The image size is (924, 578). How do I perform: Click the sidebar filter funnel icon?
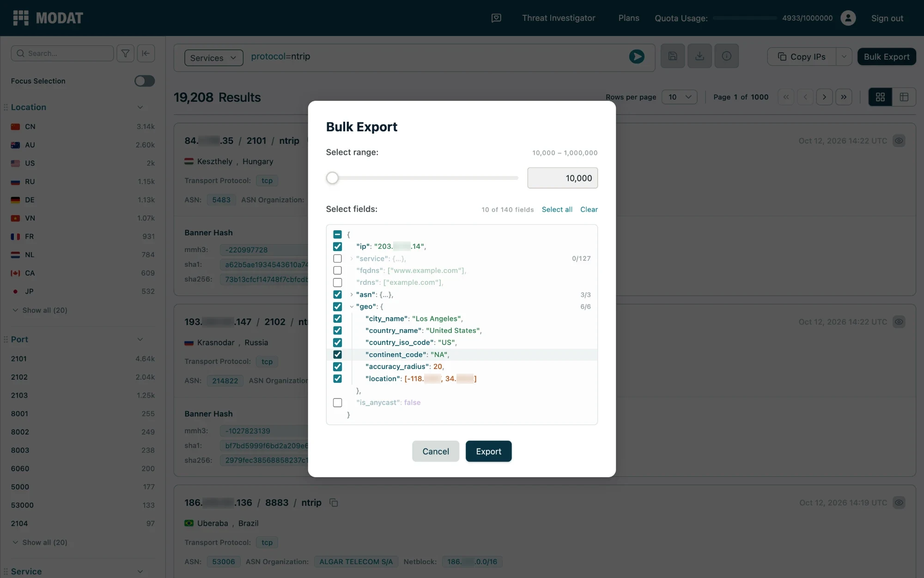(125, 53)
